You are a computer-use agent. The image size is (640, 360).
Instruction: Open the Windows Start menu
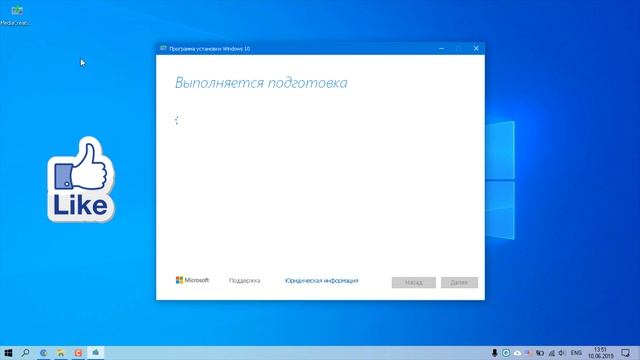pyautogui.click(x=8, y=353)
